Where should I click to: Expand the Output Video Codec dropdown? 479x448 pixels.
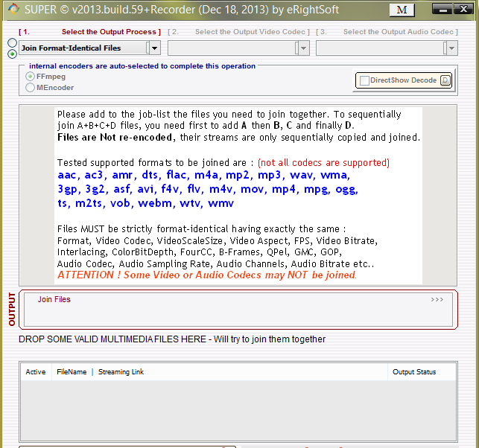tap(302, 48)
